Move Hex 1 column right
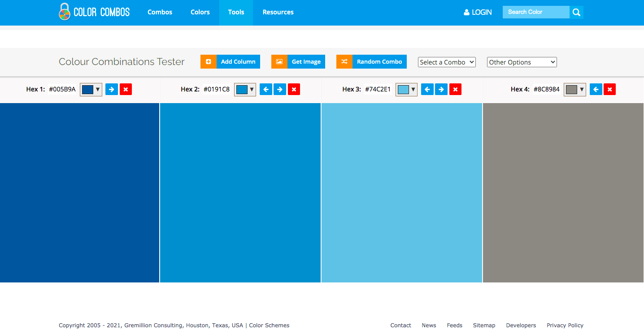 click(111, 89)
